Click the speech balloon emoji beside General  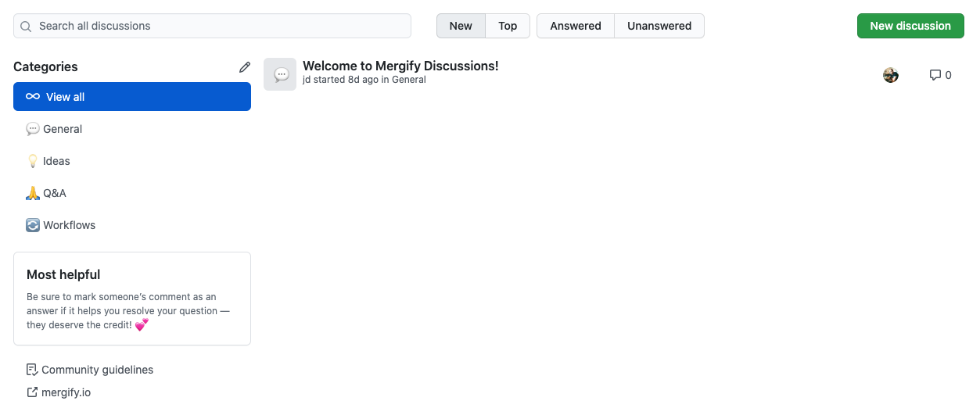pos(33,129)
